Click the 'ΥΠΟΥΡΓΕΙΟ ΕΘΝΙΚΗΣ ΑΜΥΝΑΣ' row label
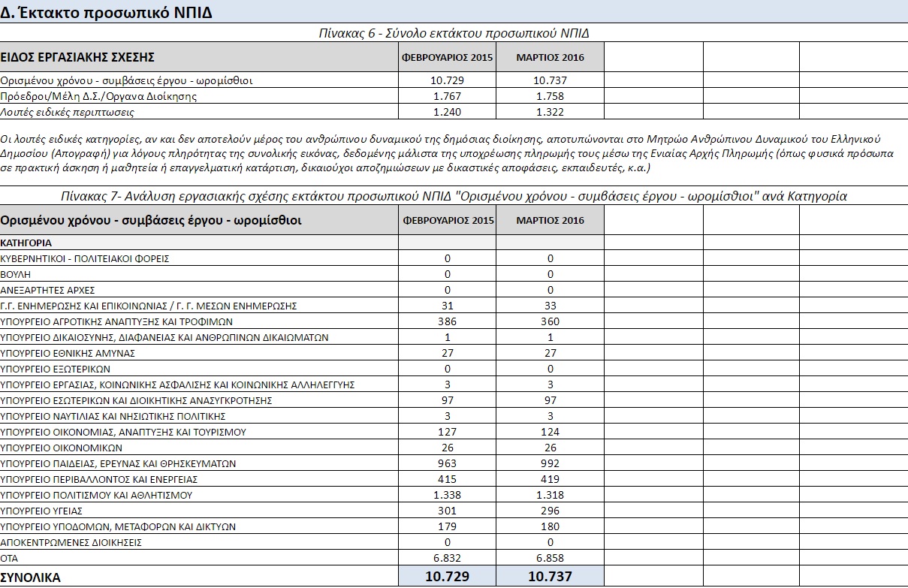908x588 pixels. click(x=68, y=353)
